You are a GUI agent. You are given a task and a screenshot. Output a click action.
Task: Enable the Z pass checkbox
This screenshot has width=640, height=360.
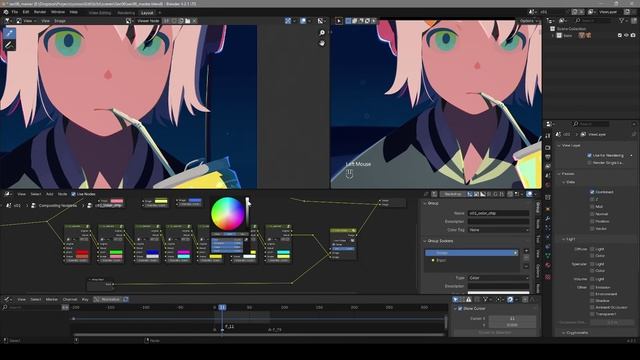click(592, 199)
